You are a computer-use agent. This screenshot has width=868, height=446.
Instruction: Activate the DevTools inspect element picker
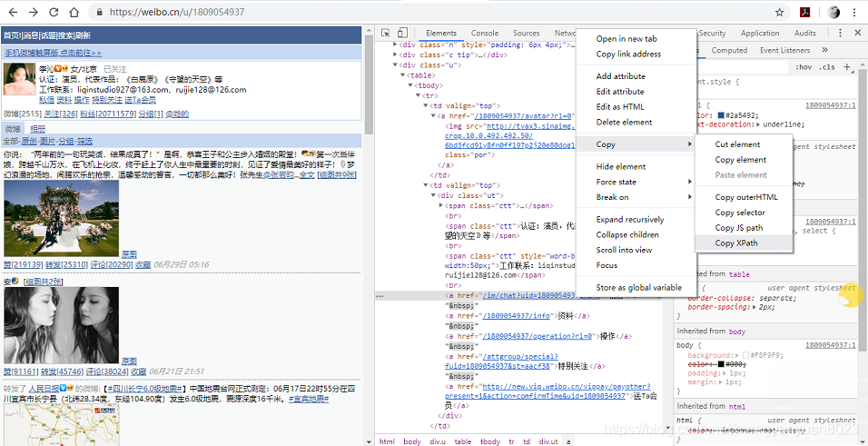click(x=386, y=34)
